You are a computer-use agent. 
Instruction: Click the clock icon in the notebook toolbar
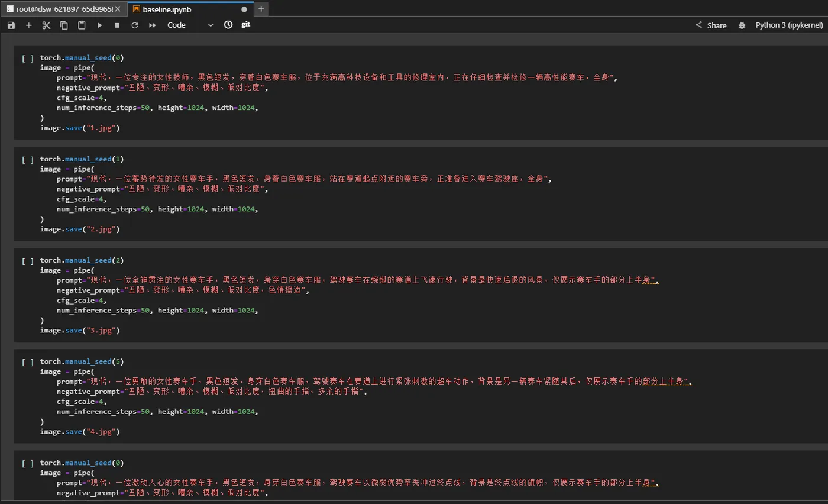click(x=228, y=25)
